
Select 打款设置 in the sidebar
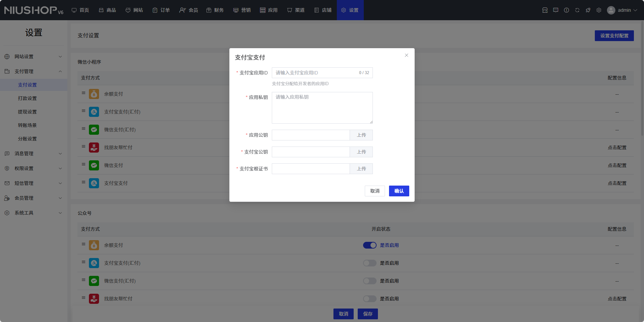27,98
